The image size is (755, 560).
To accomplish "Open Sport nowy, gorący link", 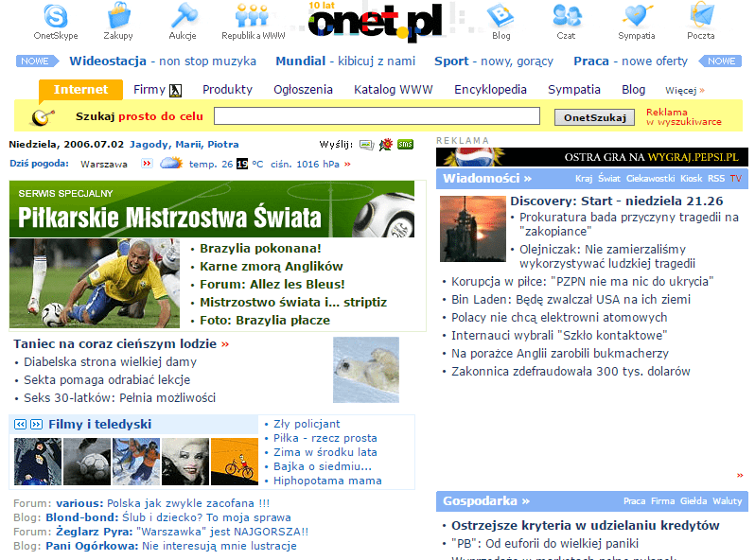I will 494,61.
